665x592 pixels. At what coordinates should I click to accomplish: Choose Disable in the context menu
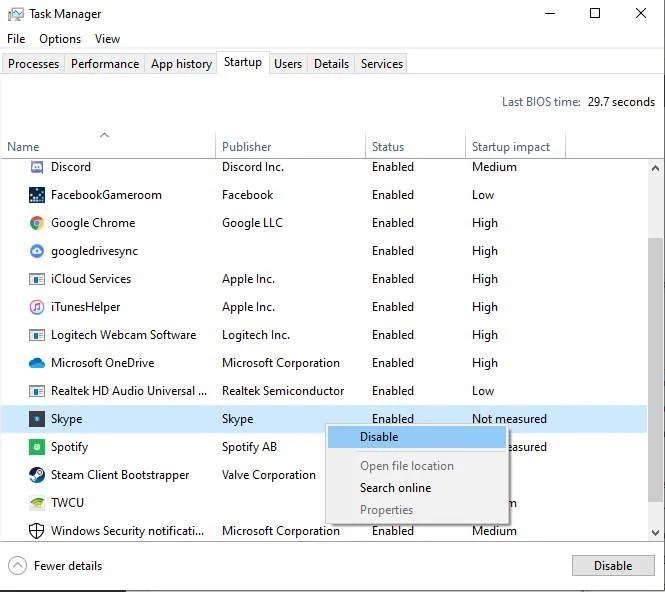coord(417,437)
